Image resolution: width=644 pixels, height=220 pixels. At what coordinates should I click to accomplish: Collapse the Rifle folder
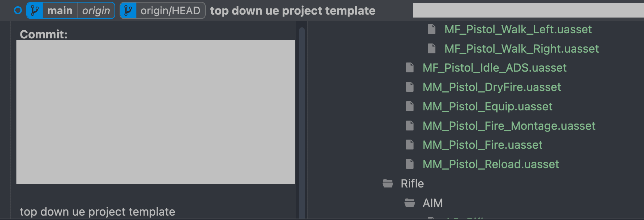(388, 183)
